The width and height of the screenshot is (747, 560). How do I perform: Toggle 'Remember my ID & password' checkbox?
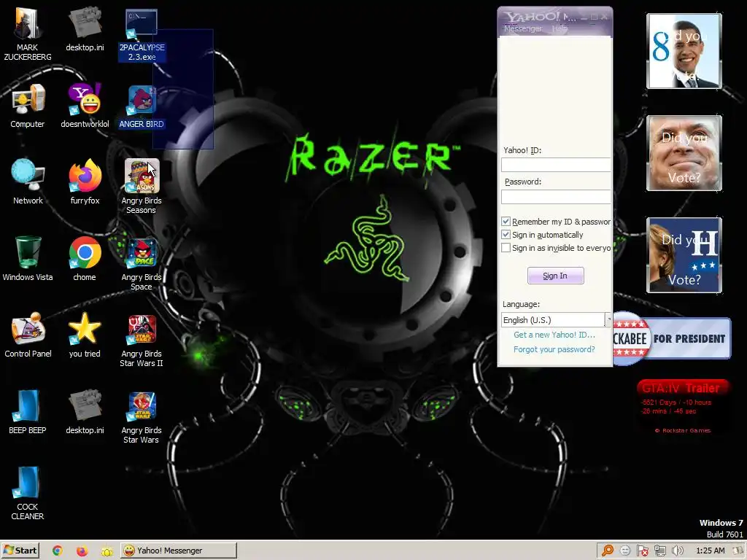coord(506,222)
